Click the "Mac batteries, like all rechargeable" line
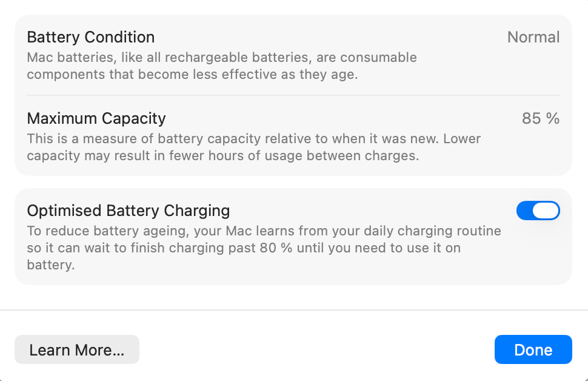 click(x=222, y=58)
